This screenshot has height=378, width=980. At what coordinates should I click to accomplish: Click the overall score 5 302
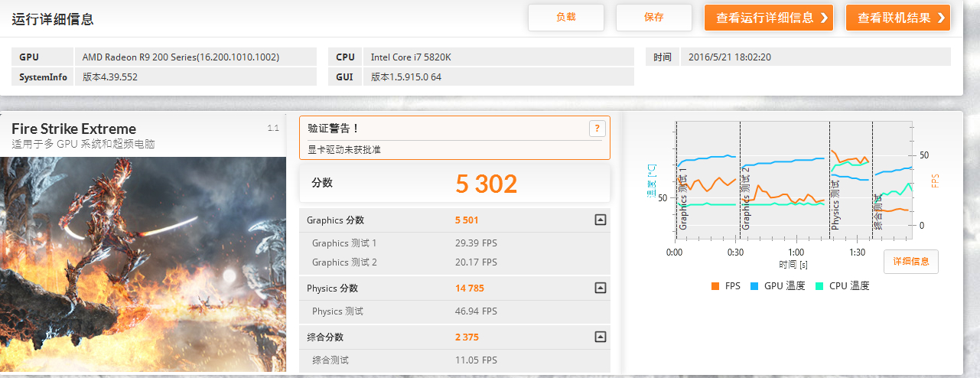tap(487, 184)
